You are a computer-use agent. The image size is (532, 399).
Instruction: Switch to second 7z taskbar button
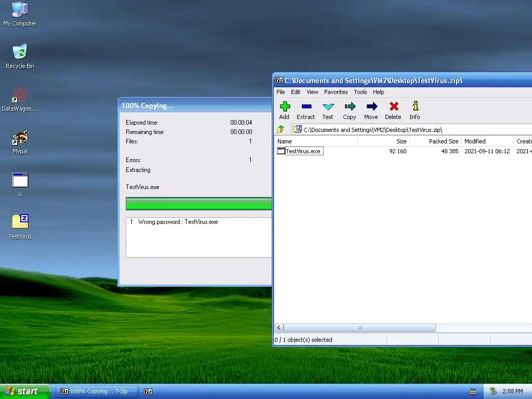click(148, 392)
